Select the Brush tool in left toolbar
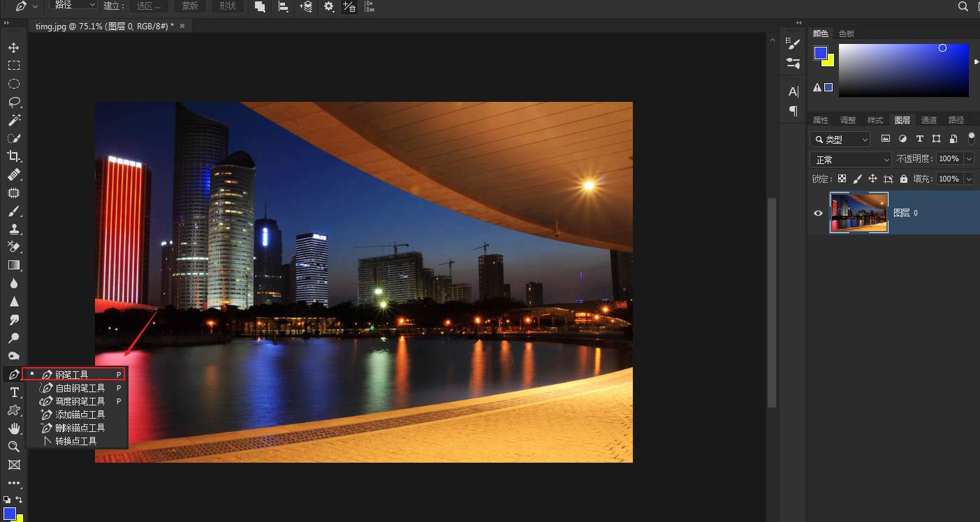Image resolution: width=980 pixels, height=522 pixels. pyautogui.click(x=13, y=211)
